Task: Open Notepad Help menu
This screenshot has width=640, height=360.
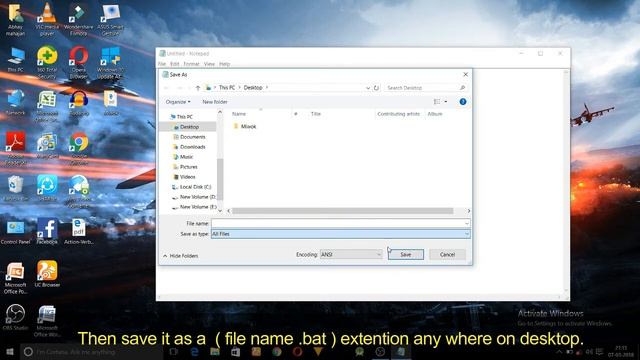Action: tap(224, 64)
